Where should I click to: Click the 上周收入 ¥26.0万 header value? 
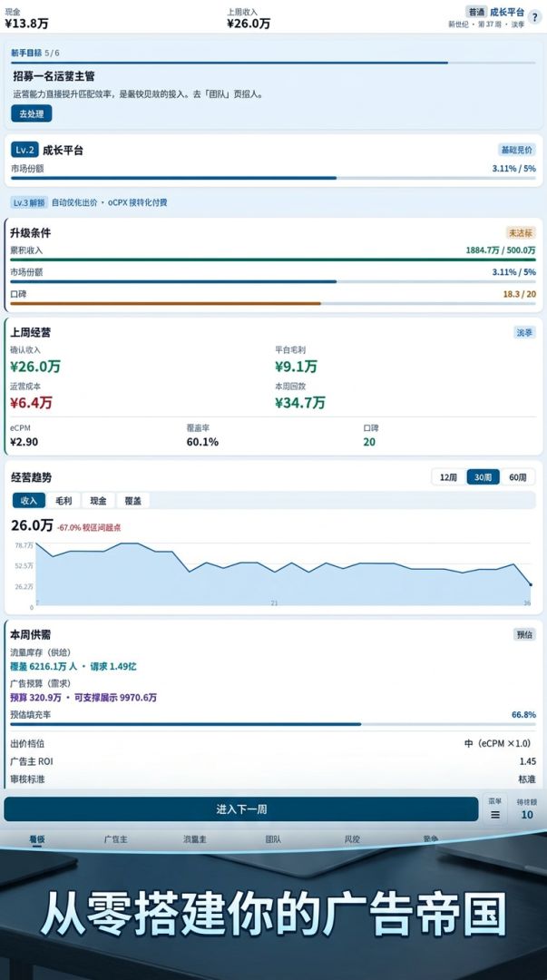coord(249,24)
